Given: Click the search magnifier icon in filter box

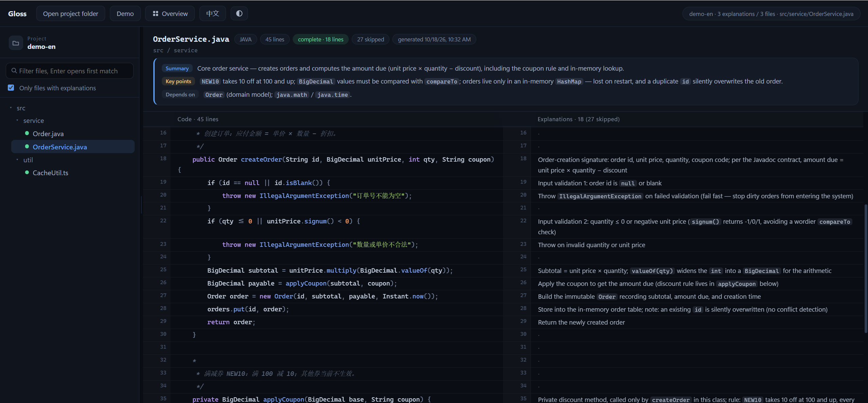Looking at the screenshot, I should click(x=14, y=71).
